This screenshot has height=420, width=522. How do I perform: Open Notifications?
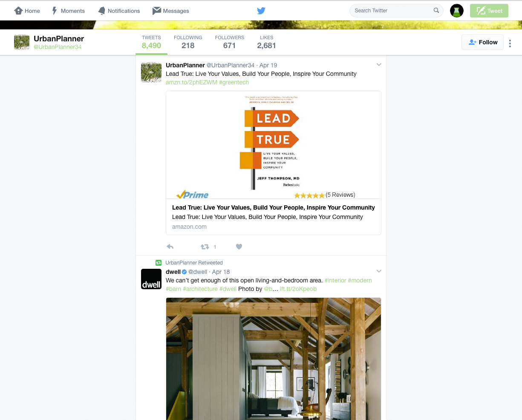point(118,11)
